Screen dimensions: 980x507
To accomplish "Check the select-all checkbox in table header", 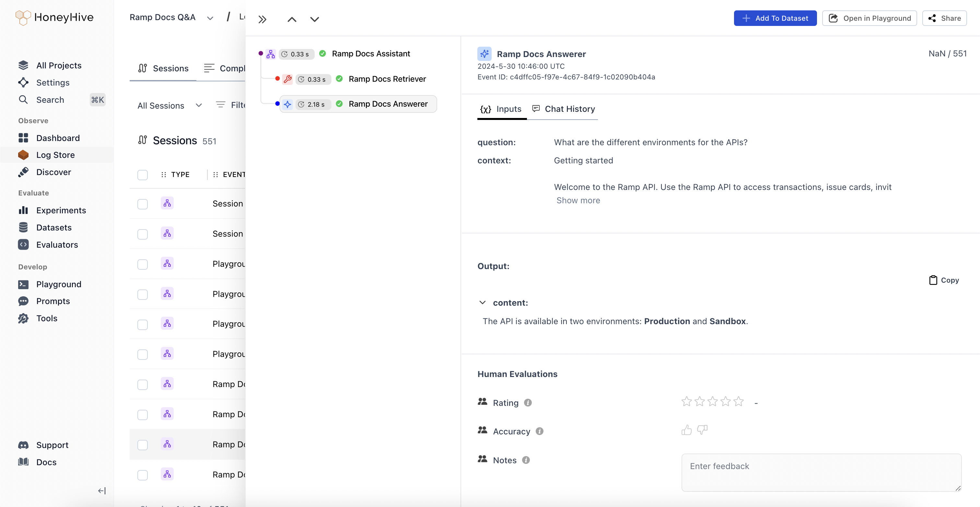I will coord(143,175).
